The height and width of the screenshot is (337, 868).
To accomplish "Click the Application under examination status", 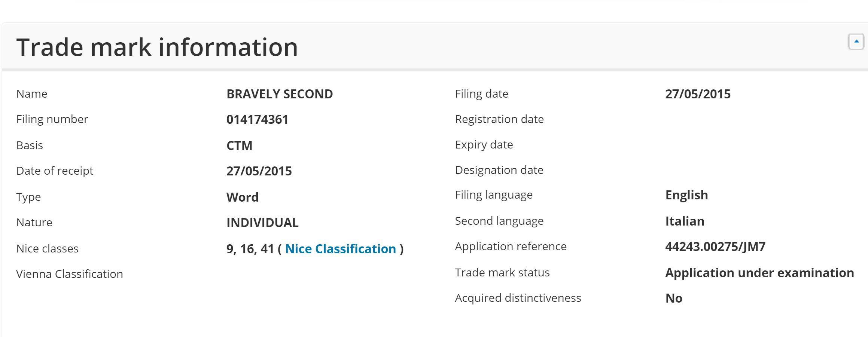I will coord(759,273).
